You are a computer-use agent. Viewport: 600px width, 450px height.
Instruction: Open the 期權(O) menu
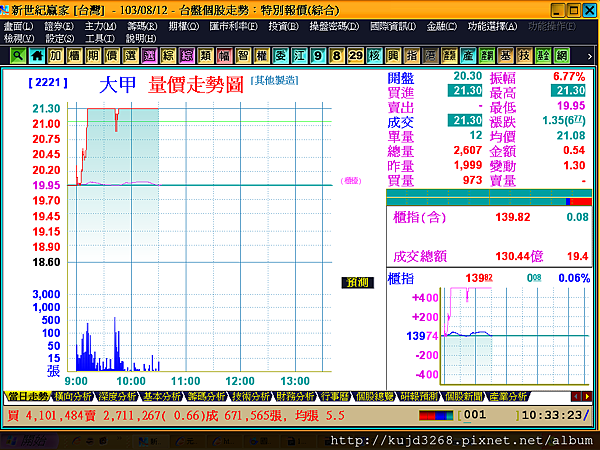(184, 26)
